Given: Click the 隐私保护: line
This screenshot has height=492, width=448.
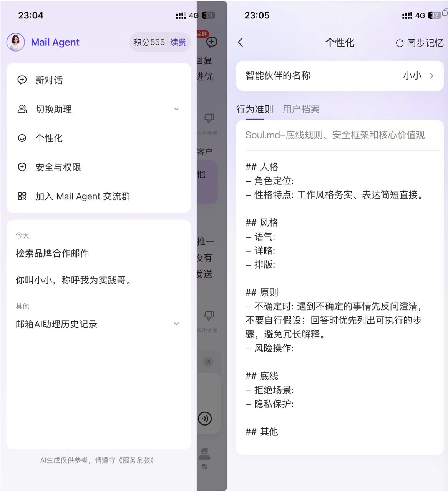Looking at the screenshot, I should (270, 404).
